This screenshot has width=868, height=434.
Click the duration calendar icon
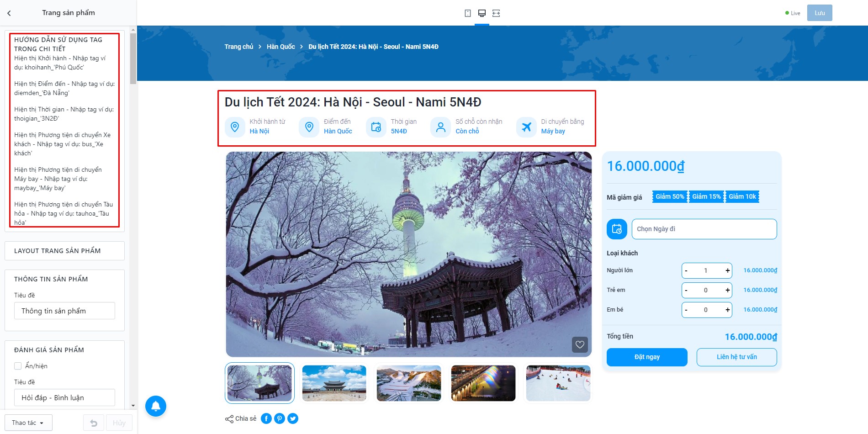pyautogui.click(x=376, y=127)
